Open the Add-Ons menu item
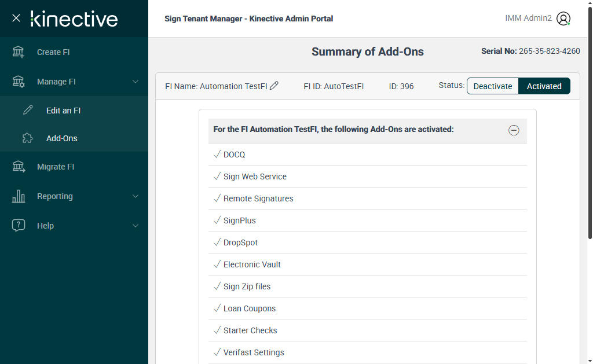Viewport: 593px width, 364px height. pyautogui.click(x=62, y=138)
